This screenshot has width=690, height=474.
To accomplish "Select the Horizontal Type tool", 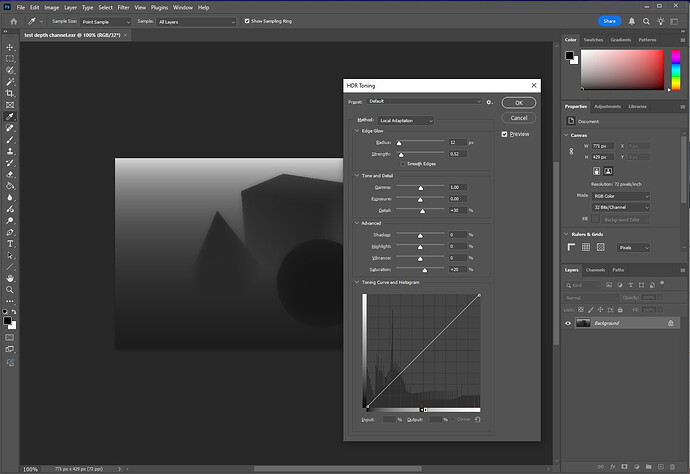I will (10, 244).
